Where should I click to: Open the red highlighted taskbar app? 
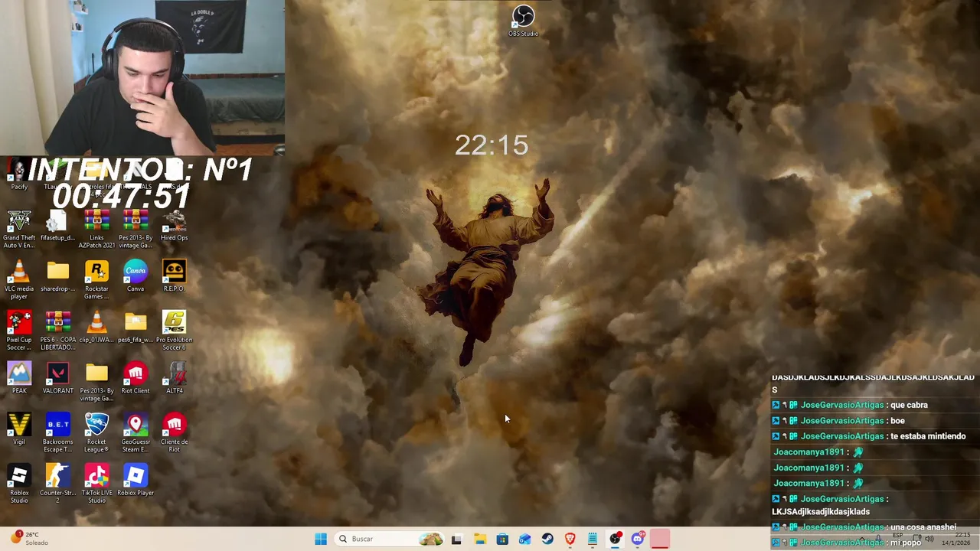click(660, 539)
